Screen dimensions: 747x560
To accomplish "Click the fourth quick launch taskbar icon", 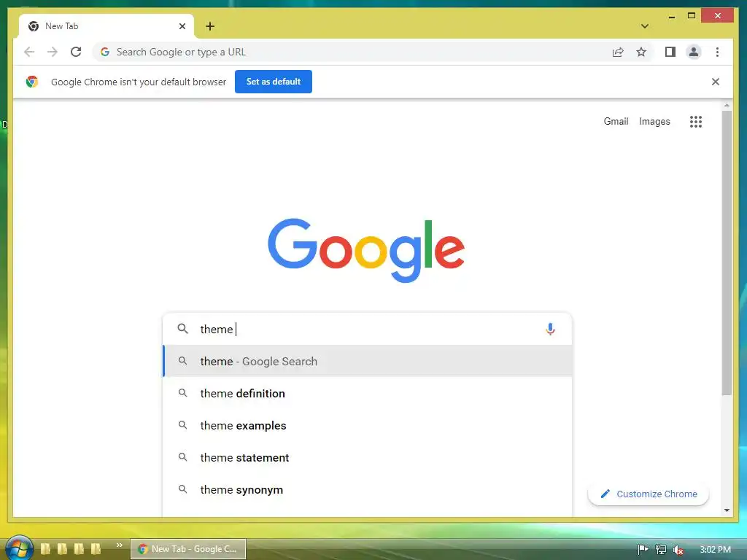I will [x=96, y=549].
